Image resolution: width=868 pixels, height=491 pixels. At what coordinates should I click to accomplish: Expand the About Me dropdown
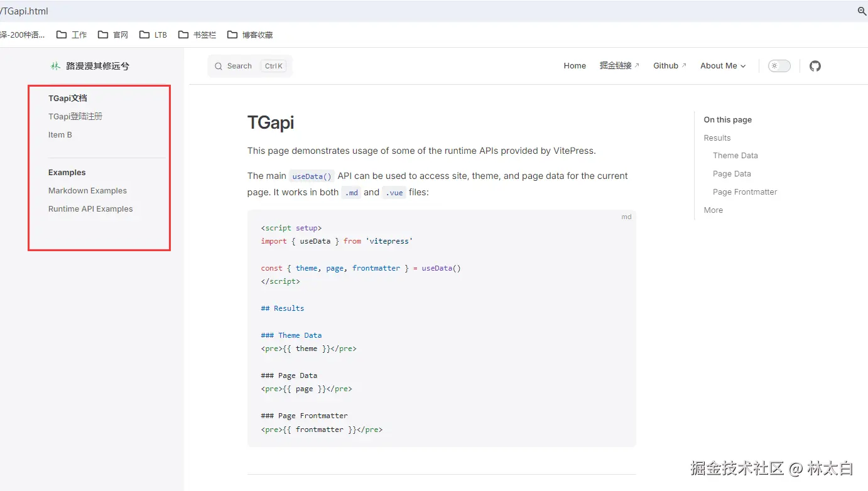(723, 66)
